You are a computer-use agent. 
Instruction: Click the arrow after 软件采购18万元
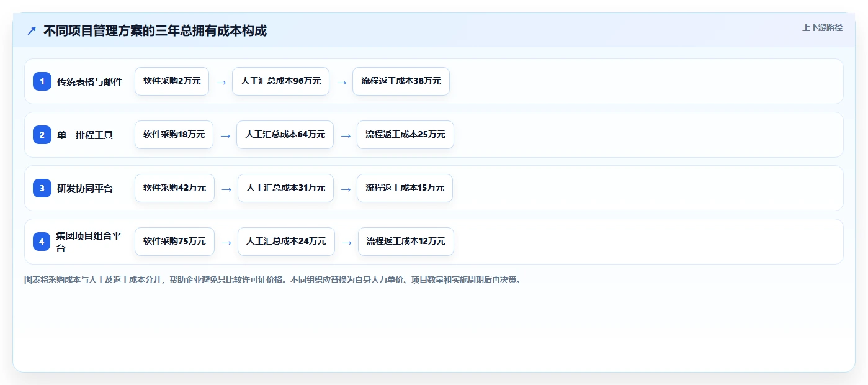[x=225, y=135]
